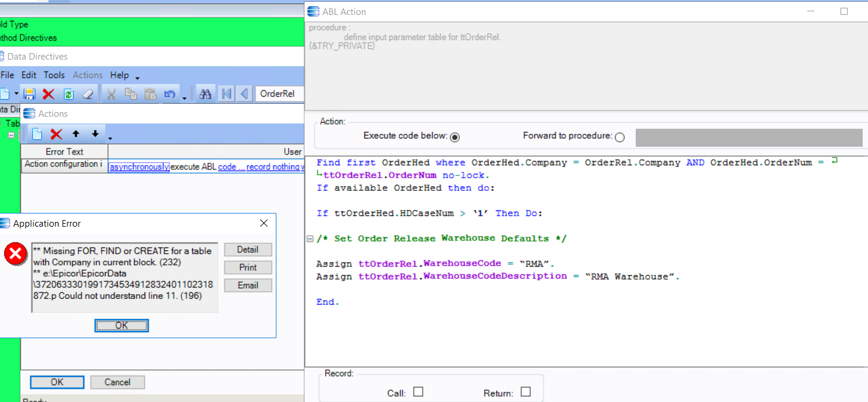Click the Save floppy disk icon
The width and height of the screenshot is (868, 402).
pos(30,94)
